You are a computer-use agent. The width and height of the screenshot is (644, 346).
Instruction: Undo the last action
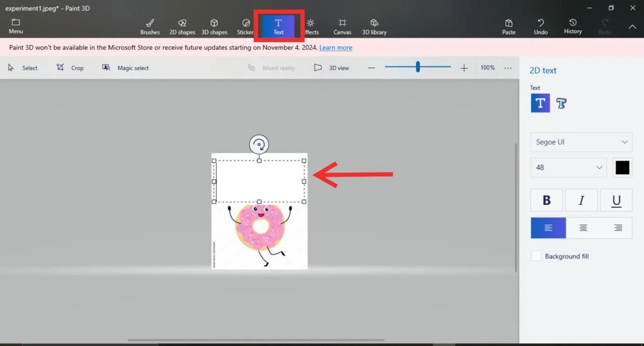coord(541,27)
